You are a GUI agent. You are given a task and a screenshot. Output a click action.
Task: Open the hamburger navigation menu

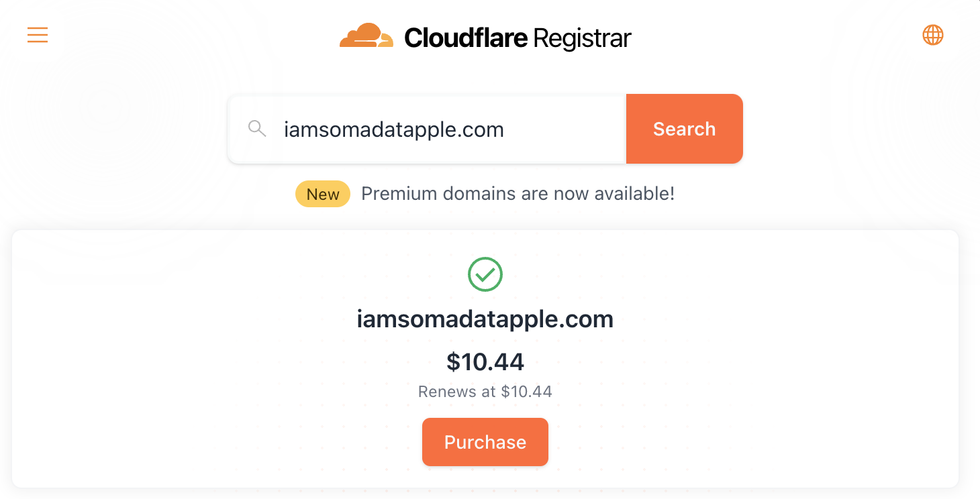coord(38,35)
